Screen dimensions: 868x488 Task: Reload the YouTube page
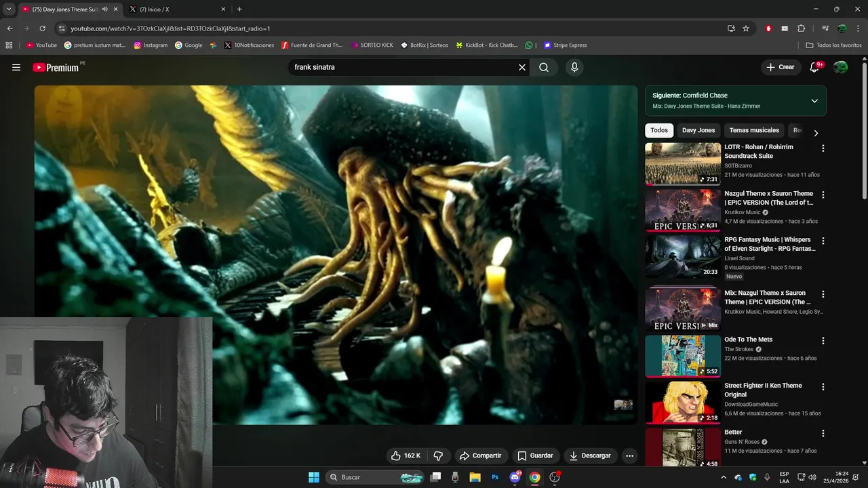(x=42, y=28)
